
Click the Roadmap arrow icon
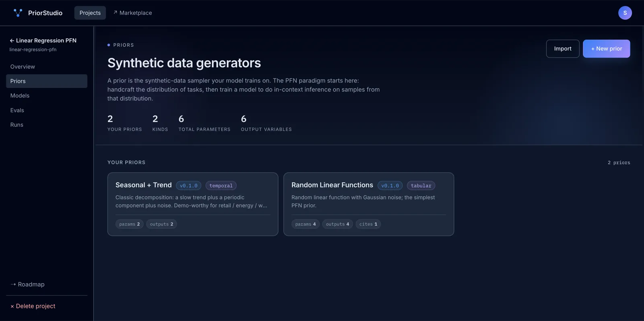tap(13, 284)
